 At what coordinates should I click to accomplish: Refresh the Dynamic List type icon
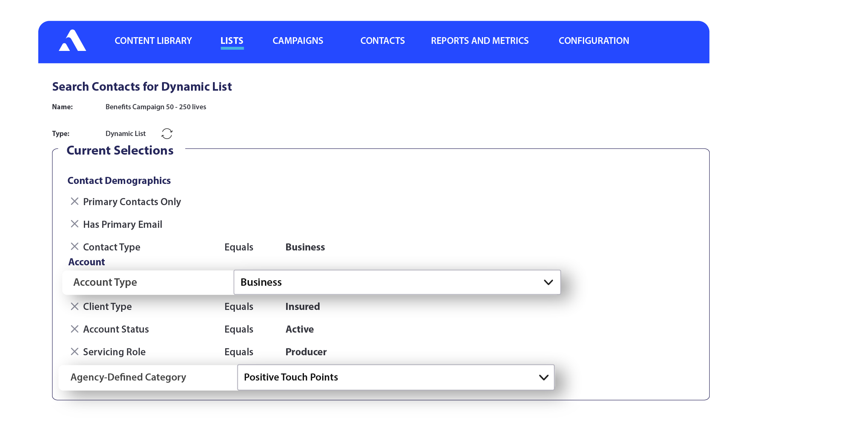[x=167, y=134]
